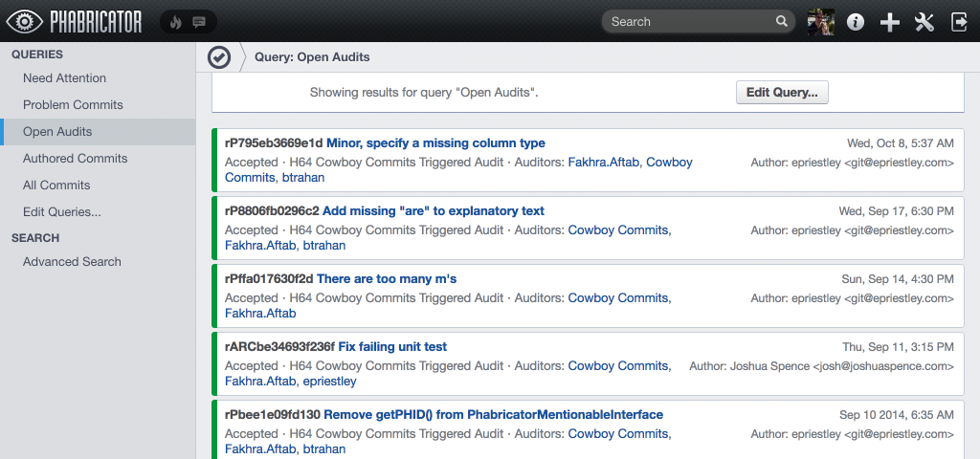This screenshot has height=459, width=980.
Task: Click Fakhra.Aftab auditor in rPffa017630f2d row
Action: tap(260, 314)
